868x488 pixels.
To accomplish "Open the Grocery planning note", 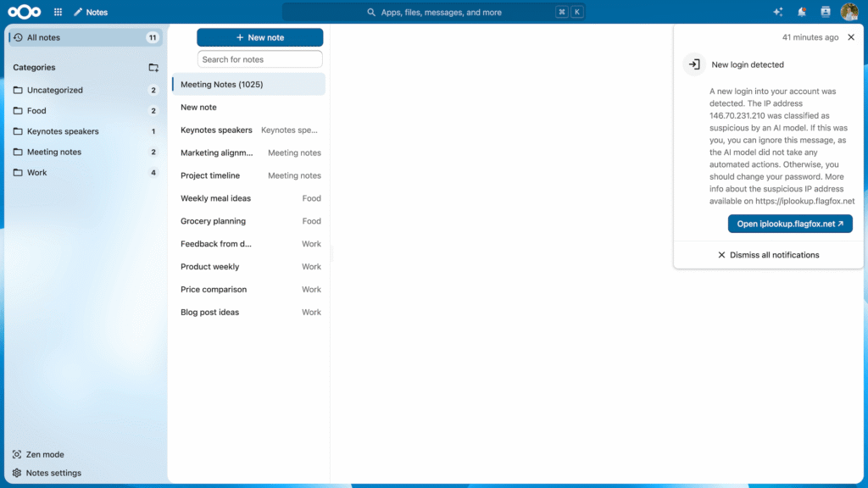I will click(249, 221).
